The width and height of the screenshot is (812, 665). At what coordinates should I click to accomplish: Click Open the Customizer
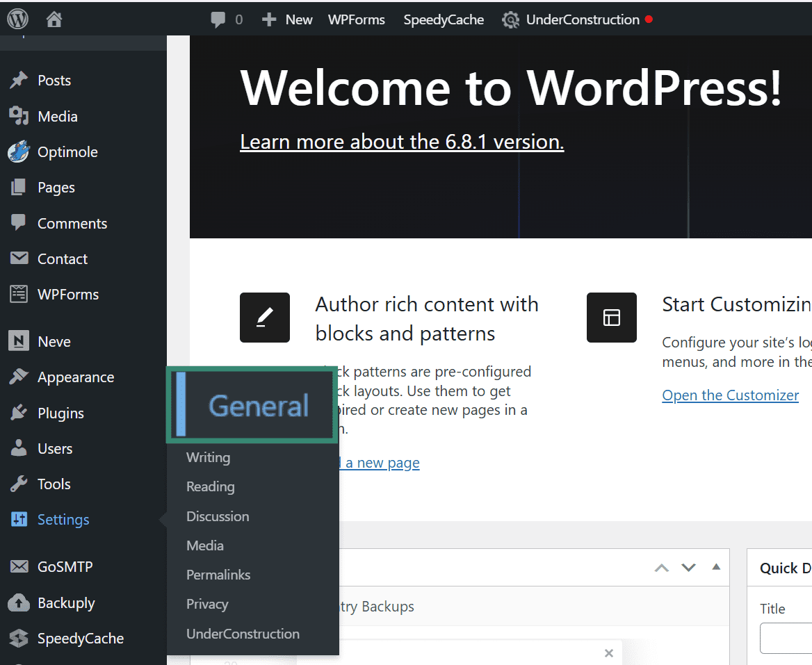[730, 395]
